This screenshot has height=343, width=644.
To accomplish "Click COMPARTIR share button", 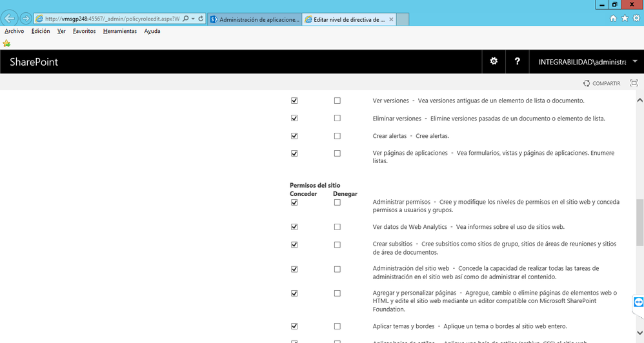I will point(601,83).
